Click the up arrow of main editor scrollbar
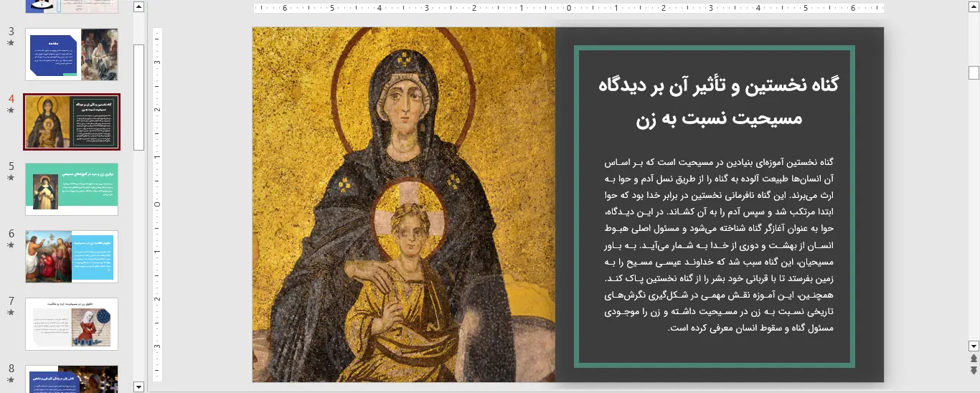This screenshot has height=393, width=980. click(974, 7)
